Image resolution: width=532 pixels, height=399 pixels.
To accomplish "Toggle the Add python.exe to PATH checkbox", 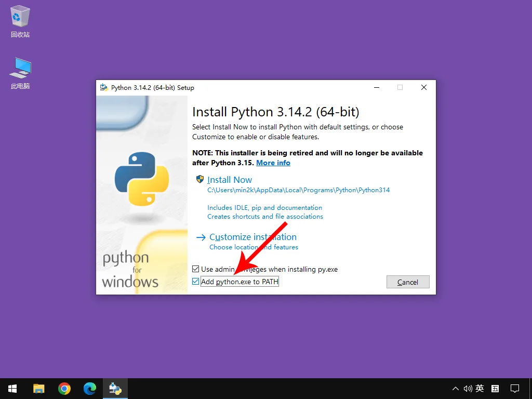I will [196, 282].
